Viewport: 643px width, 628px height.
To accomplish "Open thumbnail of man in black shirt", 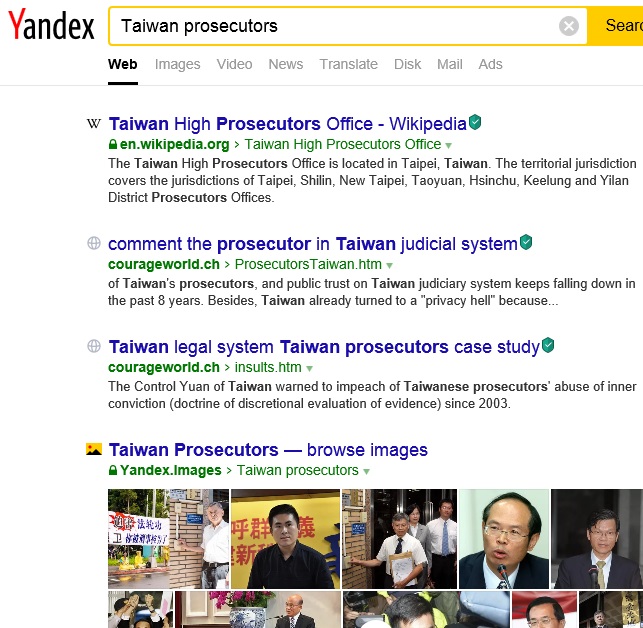I will [x=285, y=539].
